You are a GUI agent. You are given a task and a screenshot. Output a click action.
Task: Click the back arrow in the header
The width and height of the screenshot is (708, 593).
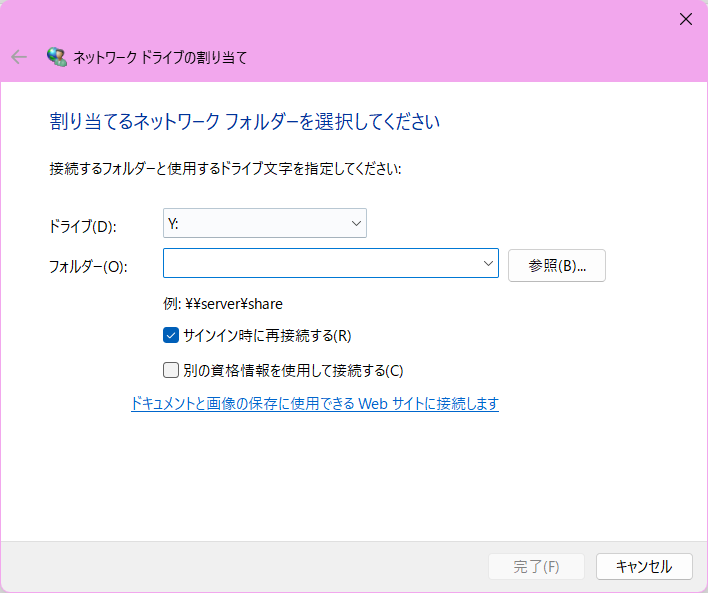coord(19,57)
